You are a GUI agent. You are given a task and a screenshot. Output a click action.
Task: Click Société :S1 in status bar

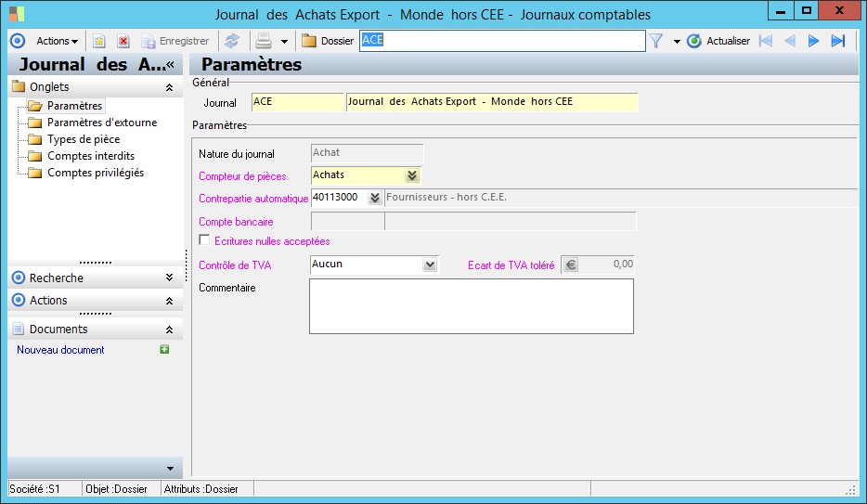35,489
